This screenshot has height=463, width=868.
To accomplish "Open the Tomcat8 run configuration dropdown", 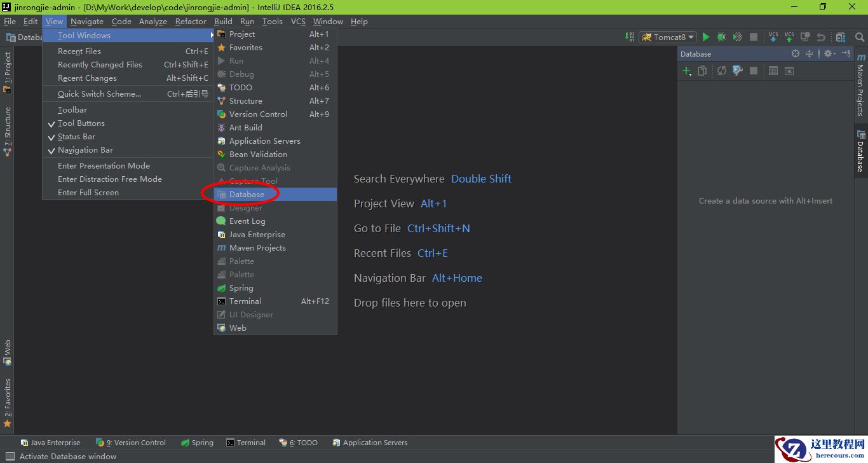I will (668, 38).
